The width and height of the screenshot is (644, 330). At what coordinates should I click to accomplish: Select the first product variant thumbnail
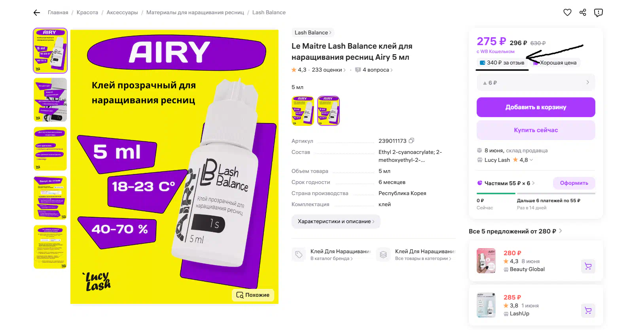(x=303, y=110)
